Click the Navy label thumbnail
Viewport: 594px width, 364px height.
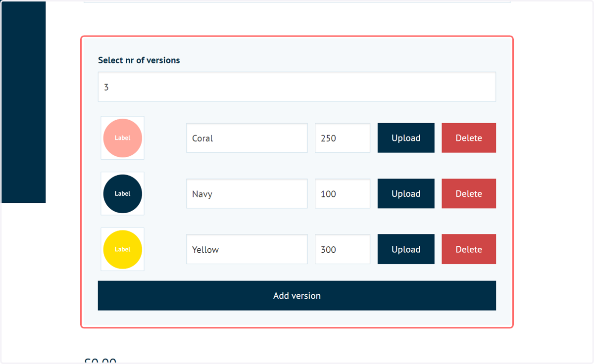[122, 193]
